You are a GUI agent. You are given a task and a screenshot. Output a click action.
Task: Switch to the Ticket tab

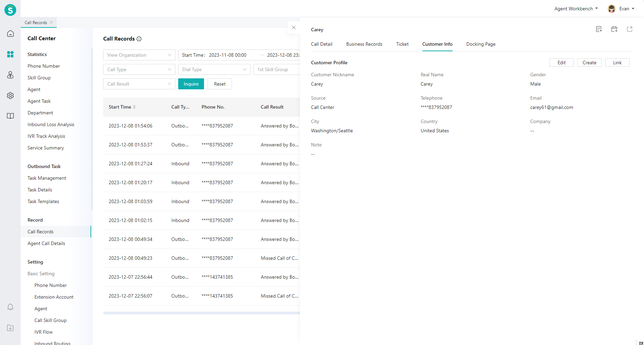[x=402, y=44]
